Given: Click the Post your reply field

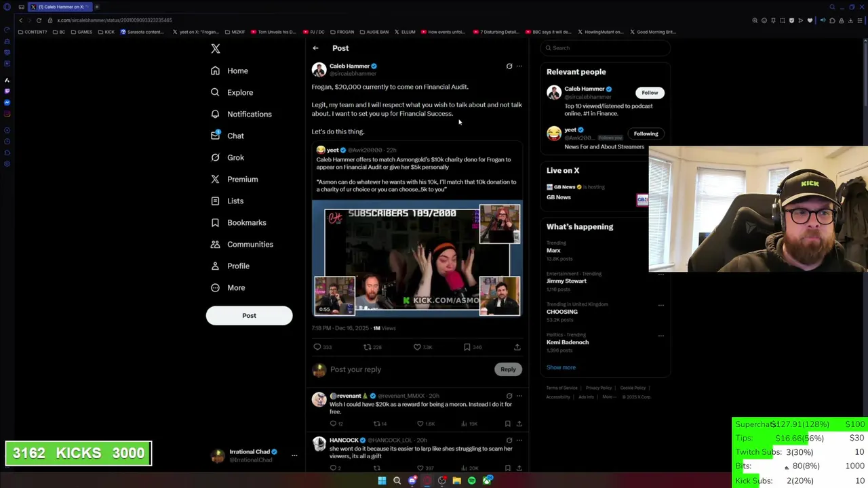Looking at the screenshot, I should pyautogui.click(x=410, y=369).
